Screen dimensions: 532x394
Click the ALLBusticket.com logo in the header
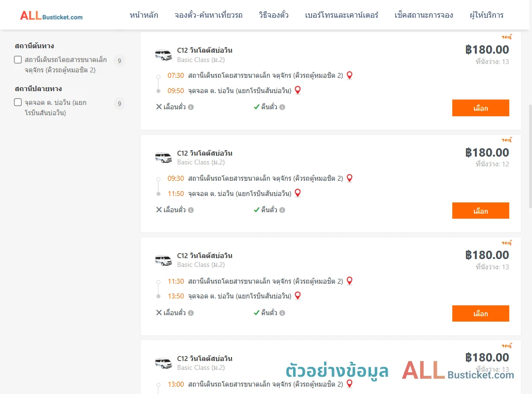(x=51, y=16)
